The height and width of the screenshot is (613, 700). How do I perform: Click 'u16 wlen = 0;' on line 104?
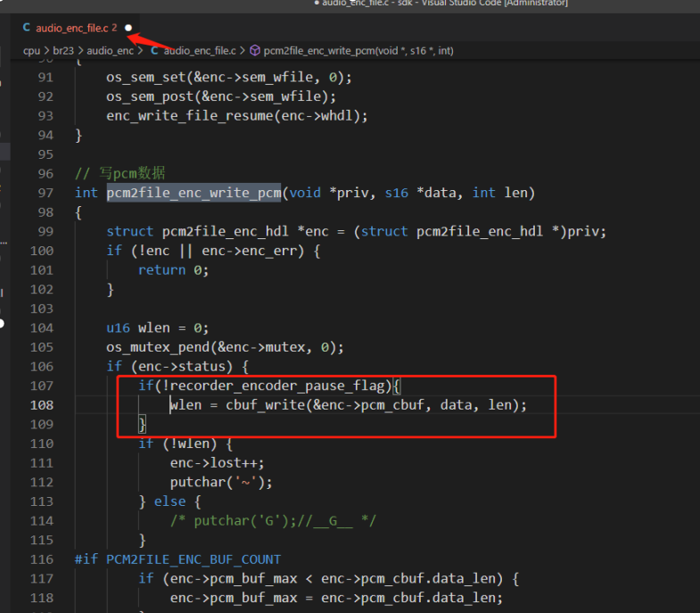point(157,328)
